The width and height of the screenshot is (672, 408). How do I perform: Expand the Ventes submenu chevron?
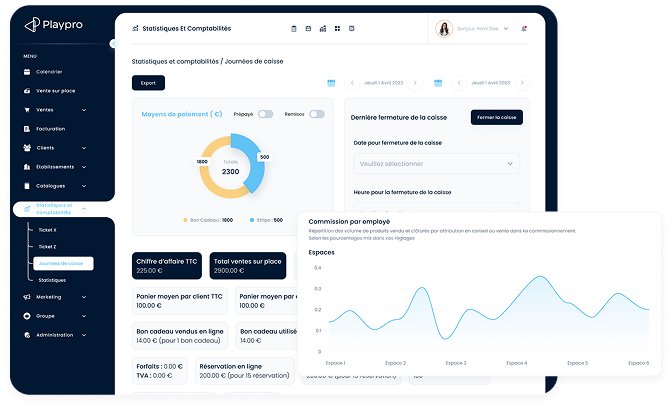84,110
